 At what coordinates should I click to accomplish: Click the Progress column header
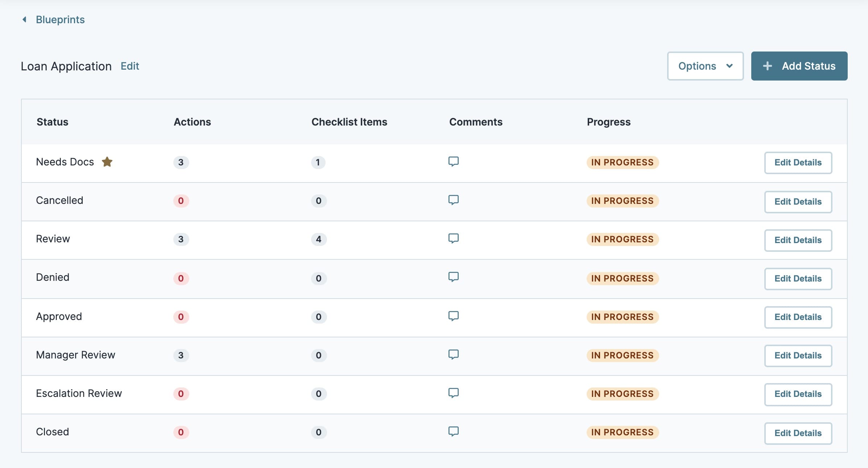(x=609, y=122)
